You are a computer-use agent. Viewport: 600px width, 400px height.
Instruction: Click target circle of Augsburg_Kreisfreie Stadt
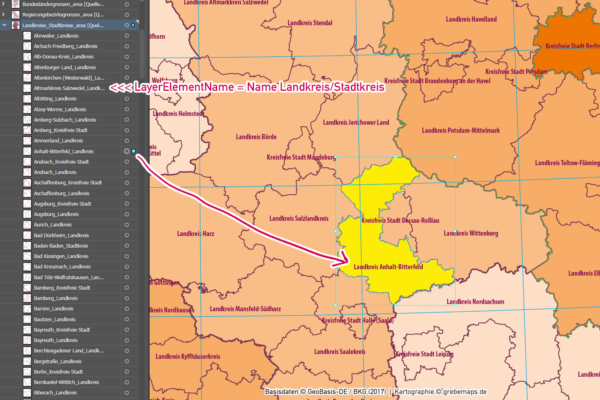click(127, 204)
